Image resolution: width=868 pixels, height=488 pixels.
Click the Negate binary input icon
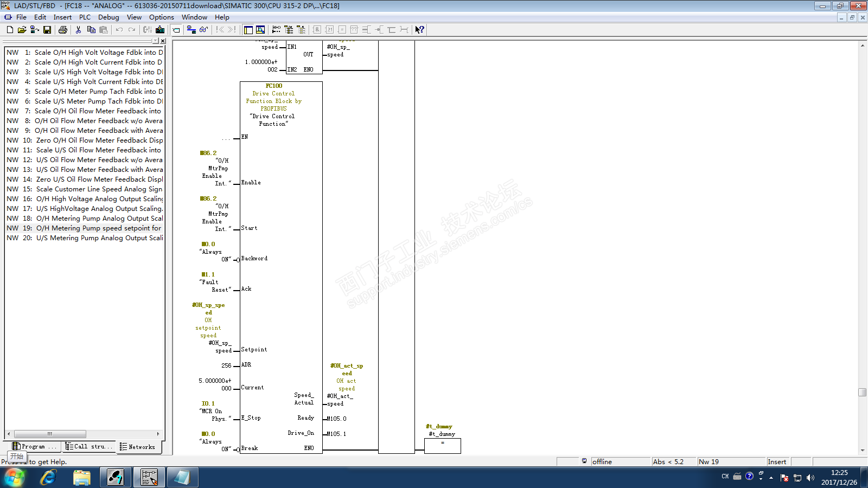379,30
